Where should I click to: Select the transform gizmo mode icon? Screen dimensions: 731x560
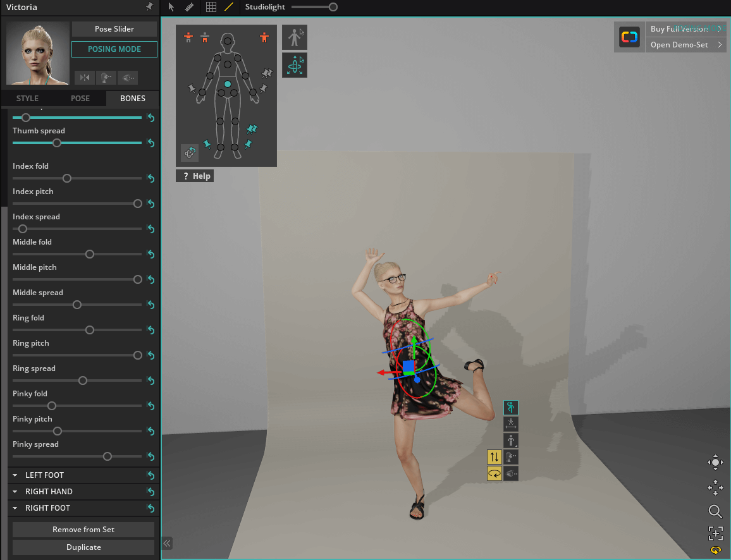295,65
